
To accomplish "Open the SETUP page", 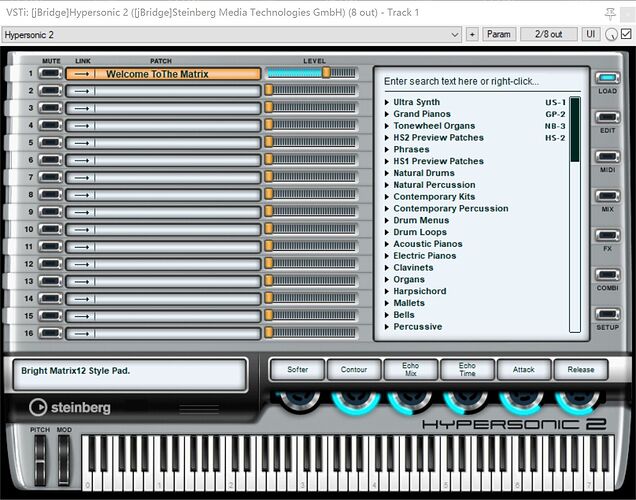I will tap(607, 315).
